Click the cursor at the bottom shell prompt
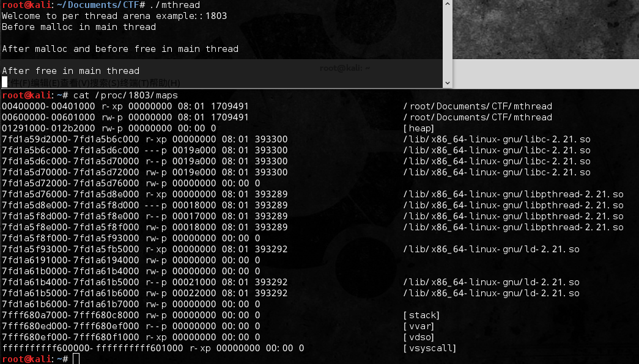The image size is (639, 364). click(x=76, y=359)
